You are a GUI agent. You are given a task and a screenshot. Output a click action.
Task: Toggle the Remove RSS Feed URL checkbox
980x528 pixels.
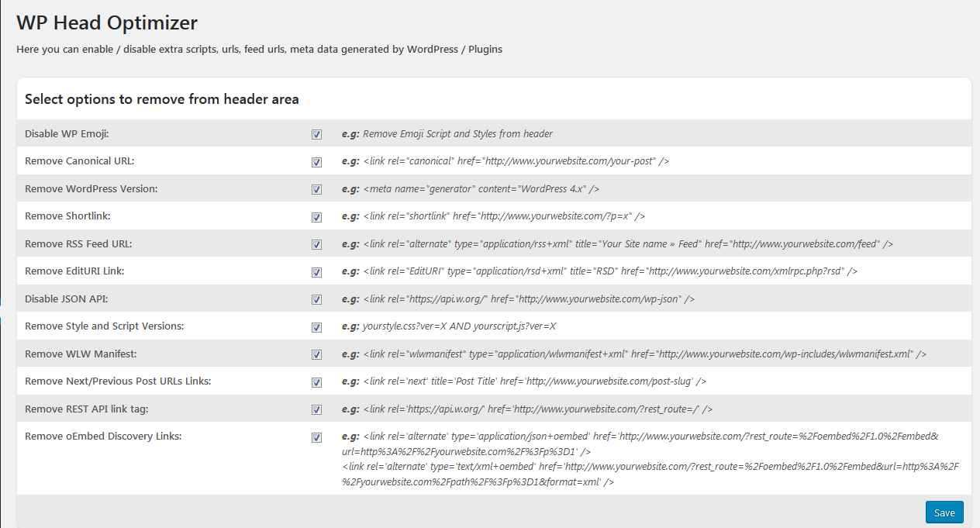tap(316, 244)
